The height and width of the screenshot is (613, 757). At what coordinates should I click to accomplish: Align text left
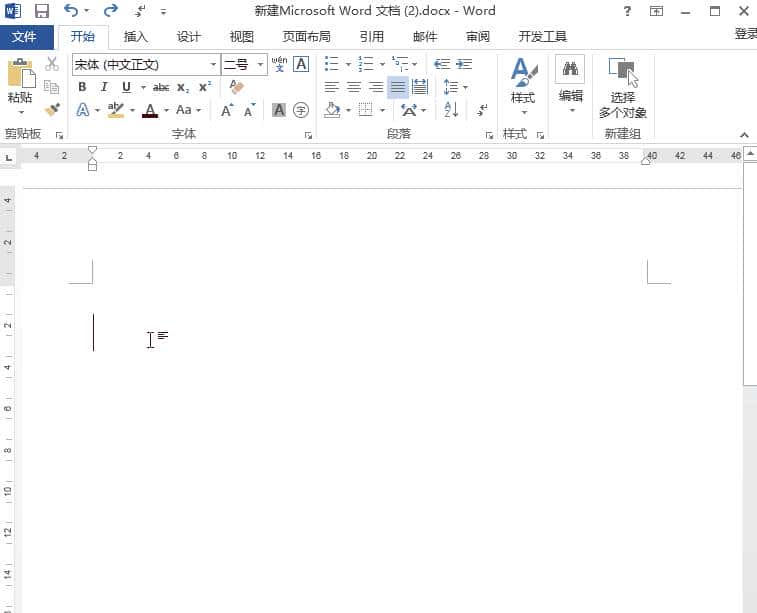coord(331,87)
